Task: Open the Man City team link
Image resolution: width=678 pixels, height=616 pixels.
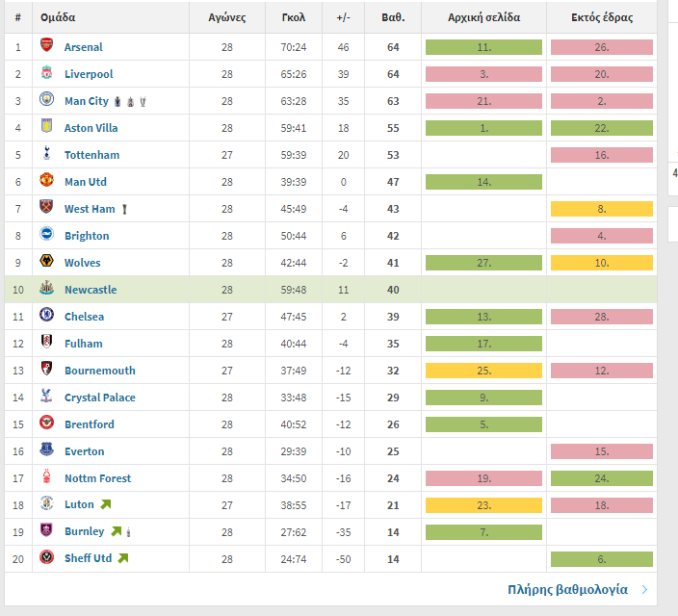Action: click(87, 101)
